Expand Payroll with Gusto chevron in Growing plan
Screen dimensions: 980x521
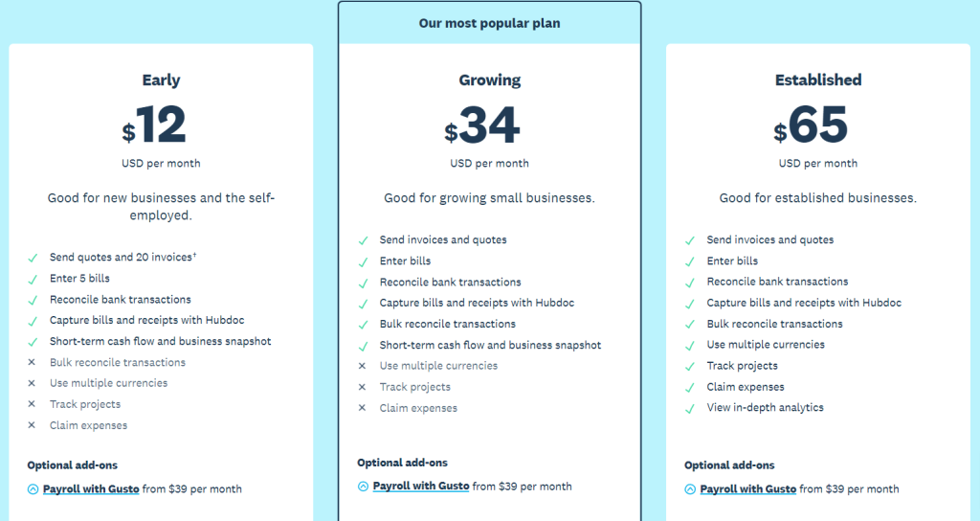point(363,487)
